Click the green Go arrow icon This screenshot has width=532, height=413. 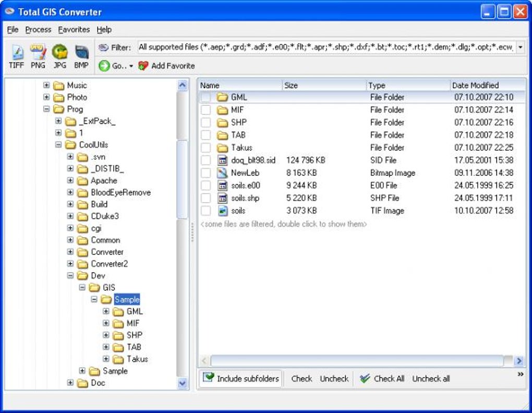click(104, 66)
